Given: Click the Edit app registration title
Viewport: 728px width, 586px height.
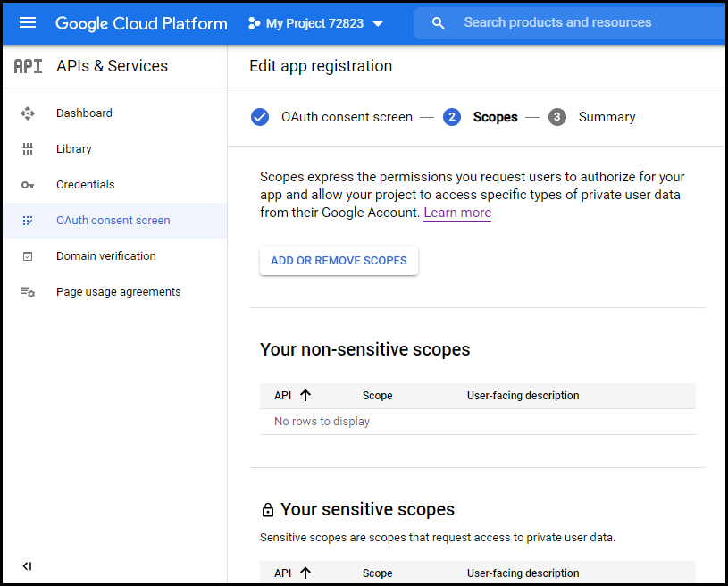Looking at the screenshot, I should click(321, 66).
